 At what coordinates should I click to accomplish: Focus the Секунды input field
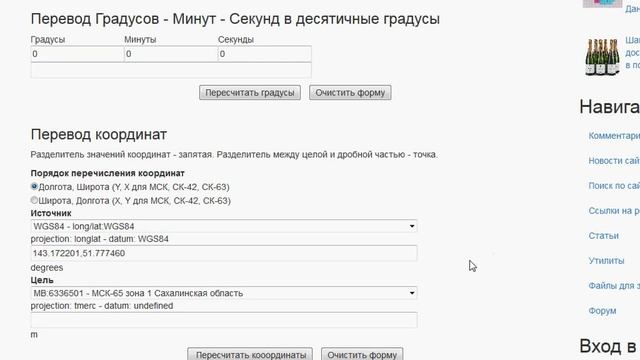click(x=264, y=54)
